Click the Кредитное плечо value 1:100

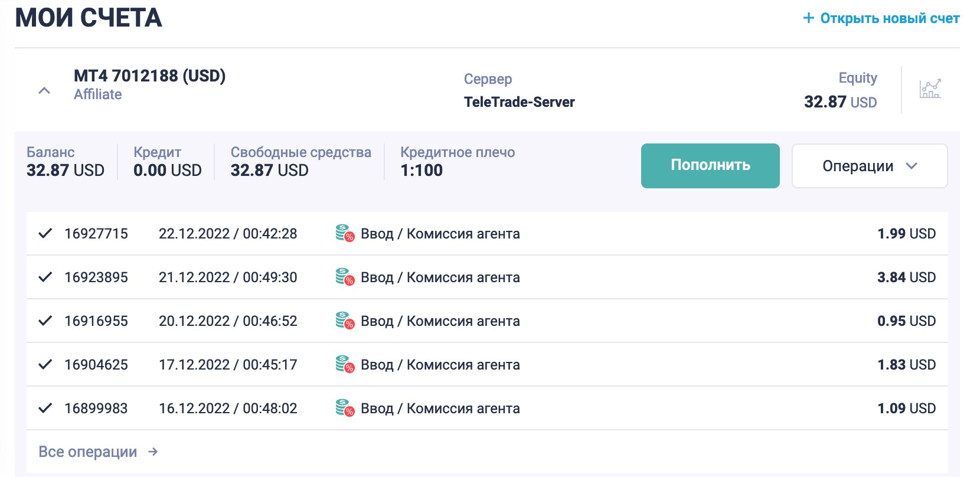[422, 171]
